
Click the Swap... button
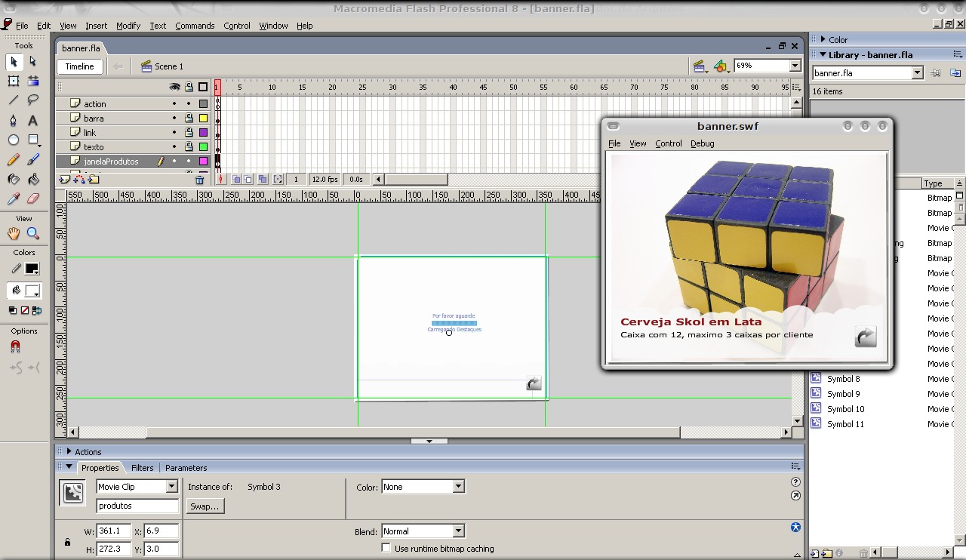click(x=205, y=506)
